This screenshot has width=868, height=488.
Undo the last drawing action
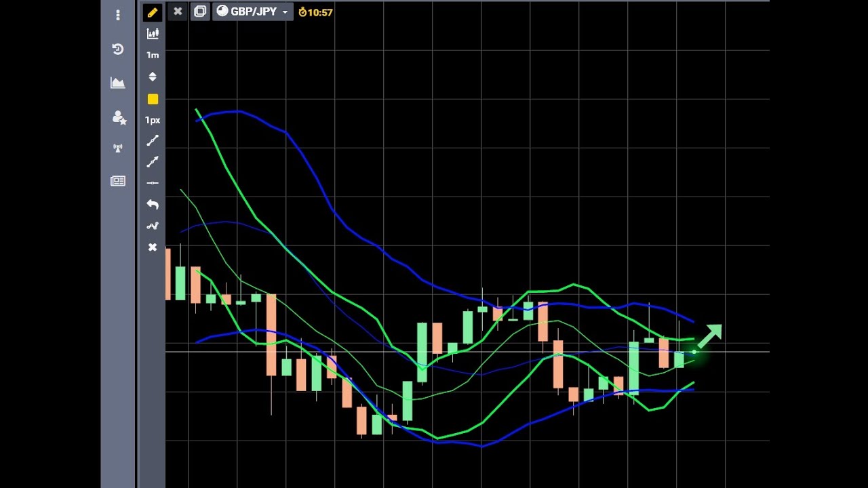pyautogui.click(x=153, y=204)
